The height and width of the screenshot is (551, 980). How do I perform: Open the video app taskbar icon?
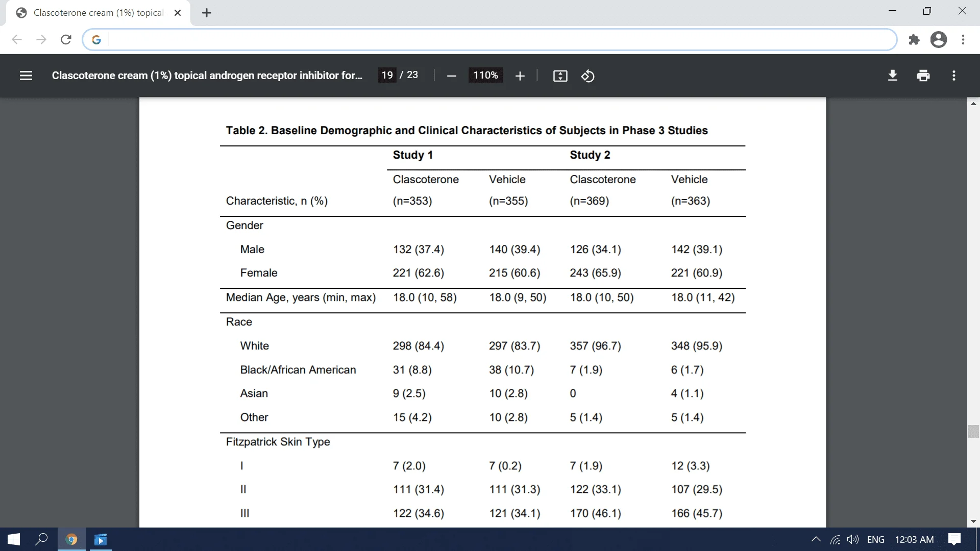(101, 539)
